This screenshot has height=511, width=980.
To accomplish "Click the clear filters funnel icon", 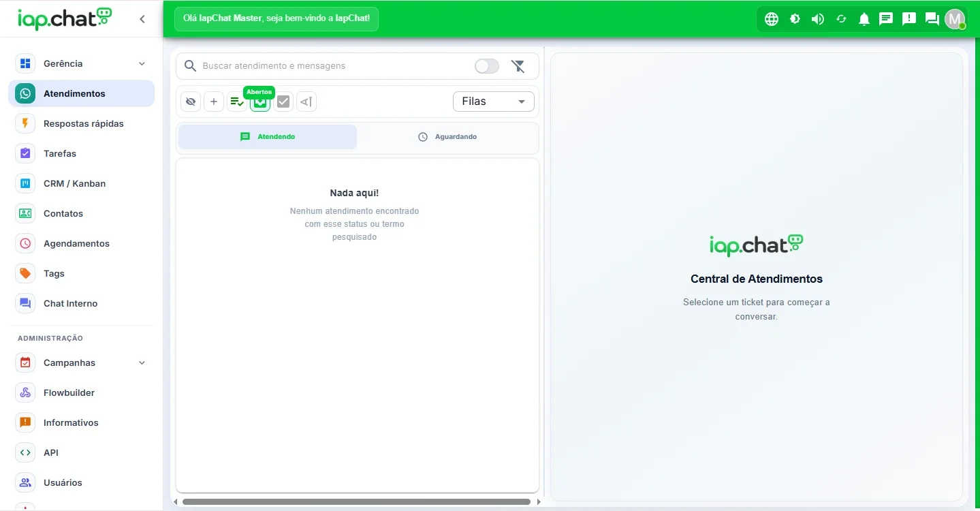I will (518, 66).
